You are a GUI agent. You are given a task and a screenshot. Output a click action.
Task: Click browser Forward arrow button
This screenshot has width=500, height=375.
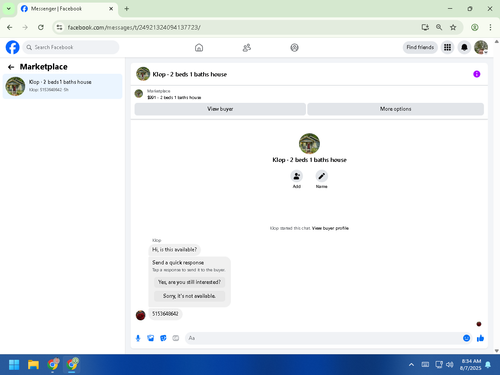pos(25,27)
